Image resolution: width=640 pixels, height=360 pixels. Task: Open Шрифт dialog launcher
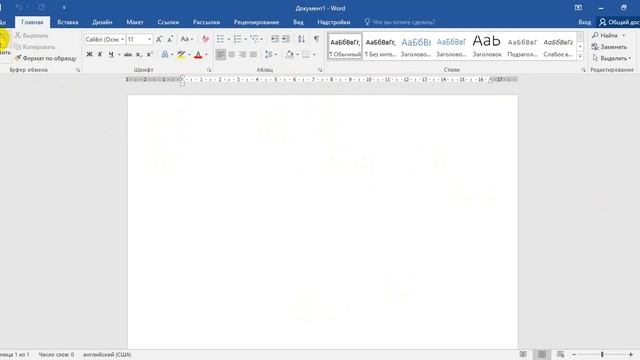[209, 70]
